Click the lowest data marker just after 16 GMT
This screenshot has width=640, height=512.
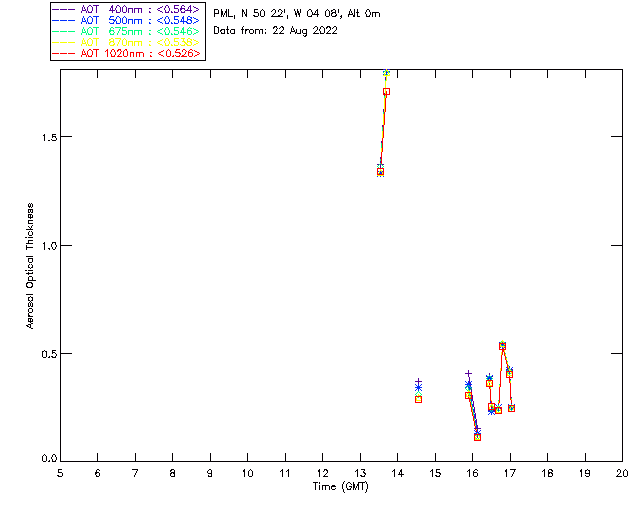tap(477, 437)
